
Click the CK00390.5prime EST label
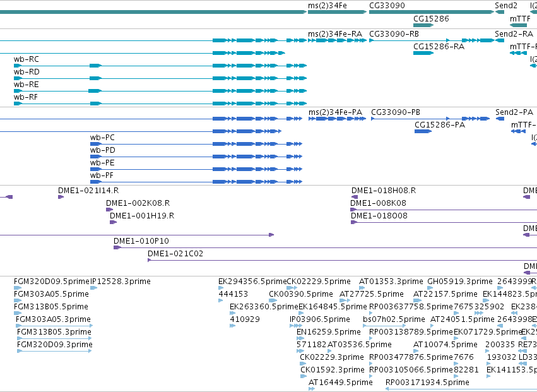pyautogui.click(x=301, y=294)
